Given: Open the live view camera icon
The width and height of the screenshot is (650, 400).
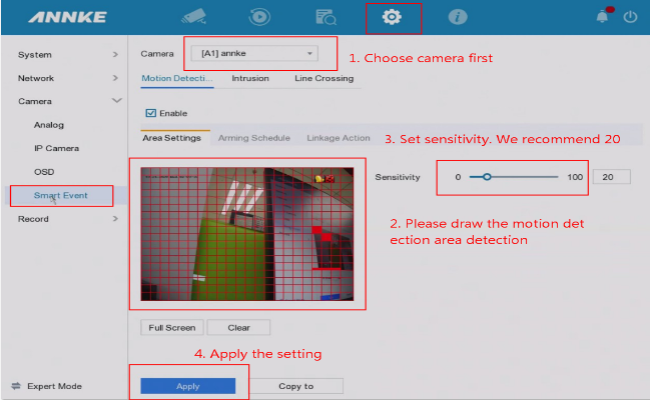Looking at the screenshot, I should [x=194, y=17].
